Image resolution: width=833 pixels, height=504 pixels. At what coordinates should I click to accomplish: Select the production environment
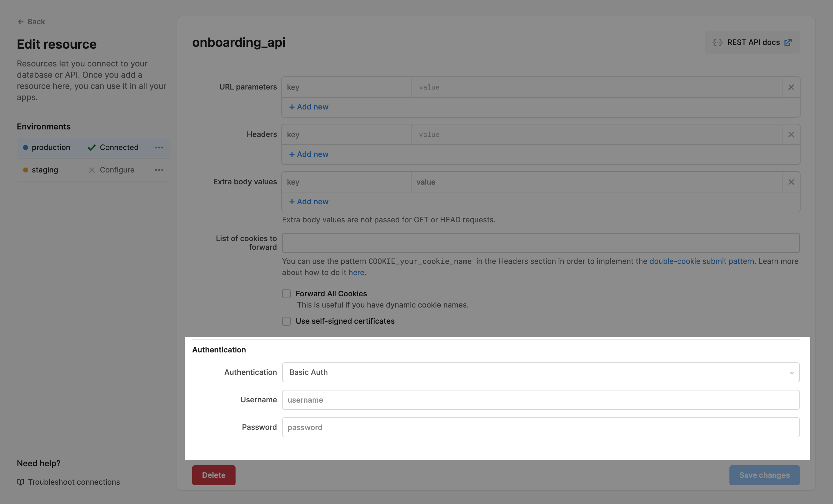51,148
